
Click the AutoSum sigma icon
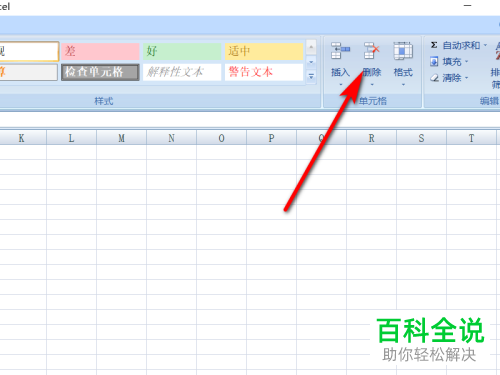tap(434, 45)
